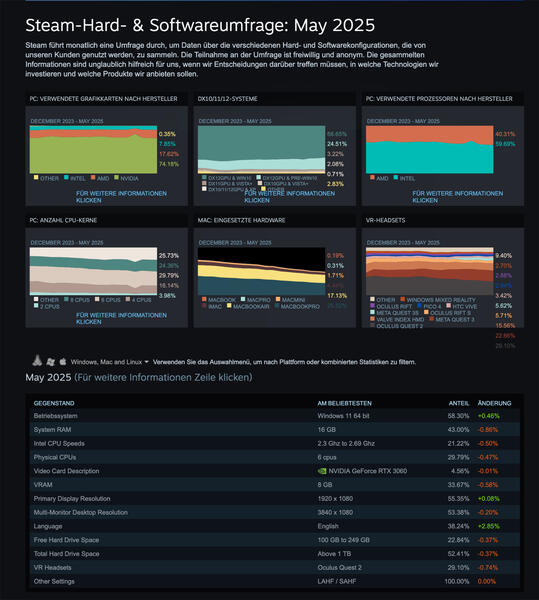Click the Windows logo platform icon
Image resolution: width=539 pixels, height=600 pixels.
pyautogui.click(x=50, y=362)
